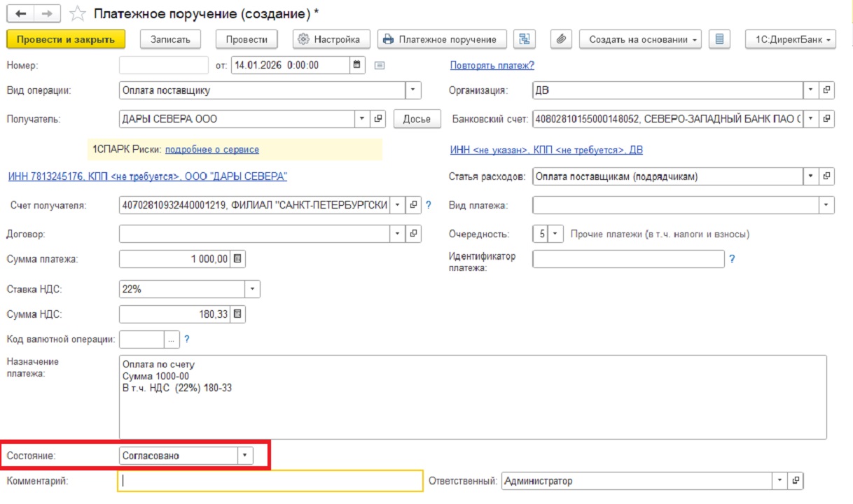Expand the Вид операции dropdown
The image size is (853, 504).
pyautogui.click(x=412, y=90)
